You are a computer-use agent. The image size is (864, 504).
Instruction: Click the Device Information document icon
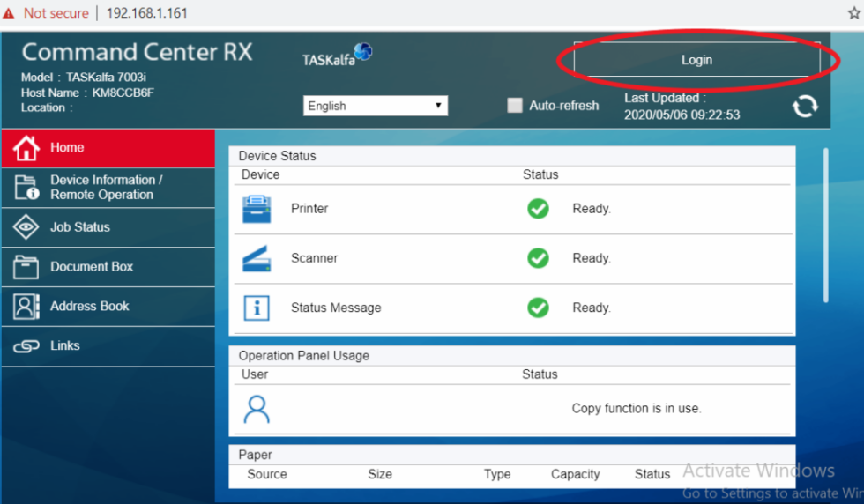[26, 187]
